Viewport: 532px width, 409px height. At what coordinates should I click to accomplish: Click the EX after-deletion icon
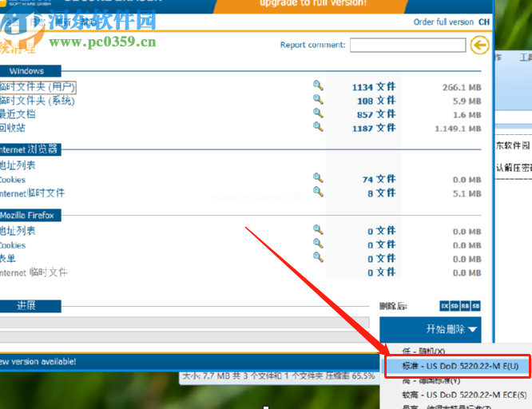445,306
